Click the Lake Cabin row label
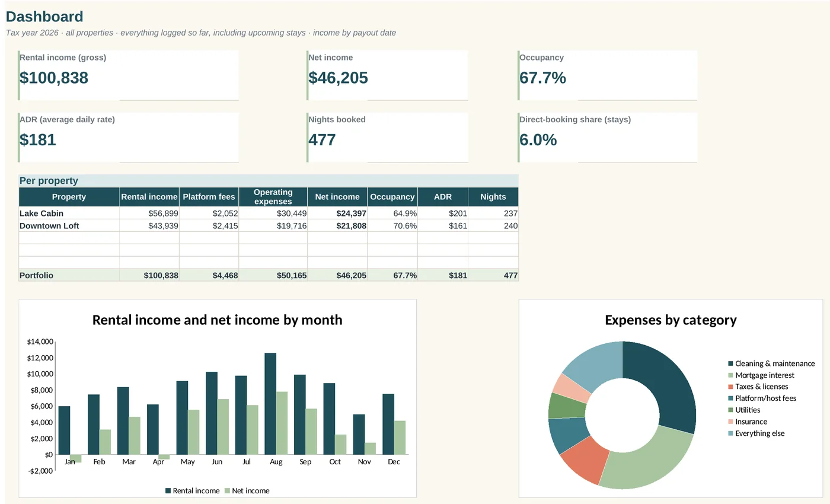 click(x=41, y=213)
